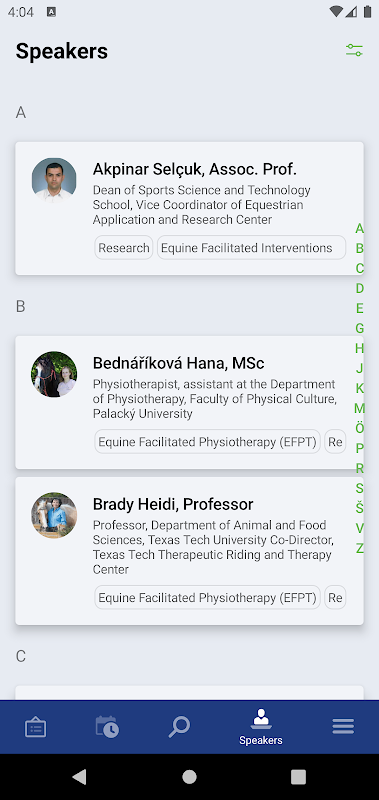The image size is (379, 800).
Task: Tap the Android recent apps button
Action: [x=298, y=777]
